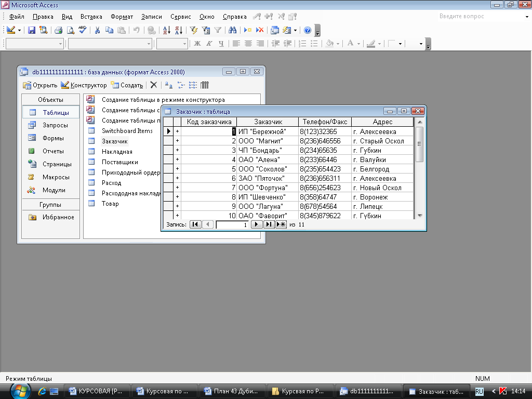Screen dimensions: 532x399
Task: Click the Print icon
Action: click(x=58, y=30)
